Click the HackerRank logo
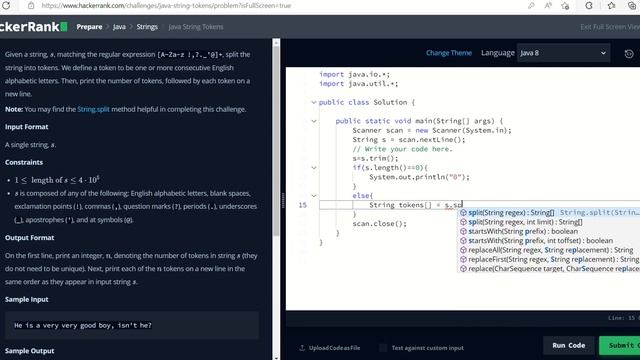The height and width of the screenshot is (360, 640). tap(33, 27)
